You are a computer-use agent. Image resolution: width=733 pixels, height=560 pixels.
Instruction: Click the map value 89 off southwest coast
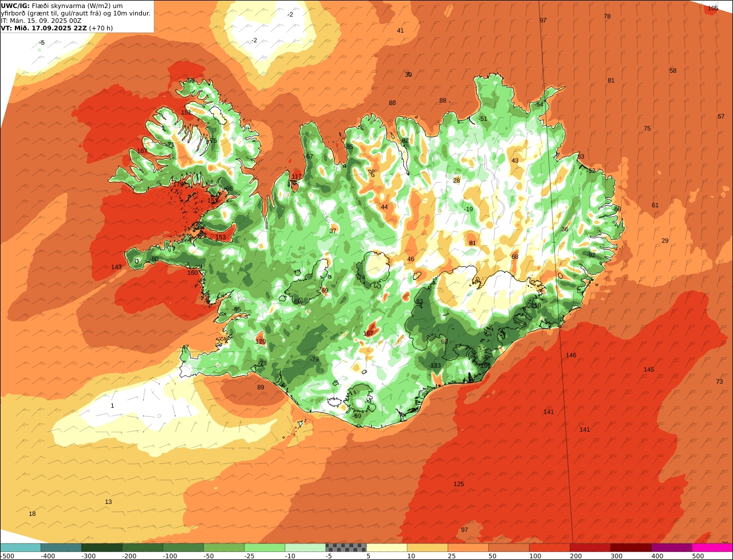(261, 387)
